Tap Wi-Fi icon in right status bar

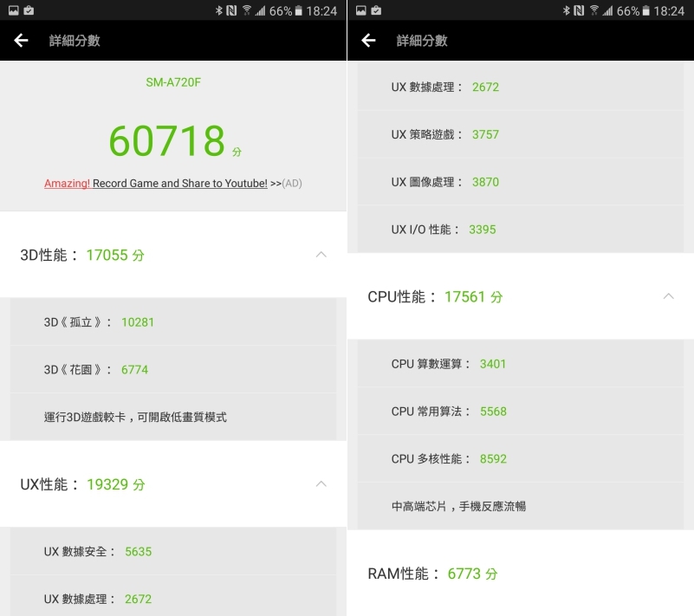[594, 10]
